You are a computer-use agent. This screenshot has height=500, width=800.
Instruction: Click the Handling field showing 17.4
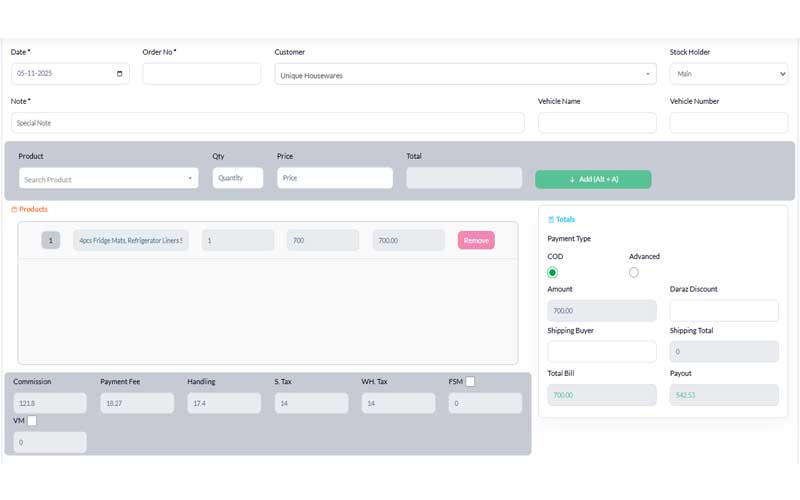click(x=224, y=403)
